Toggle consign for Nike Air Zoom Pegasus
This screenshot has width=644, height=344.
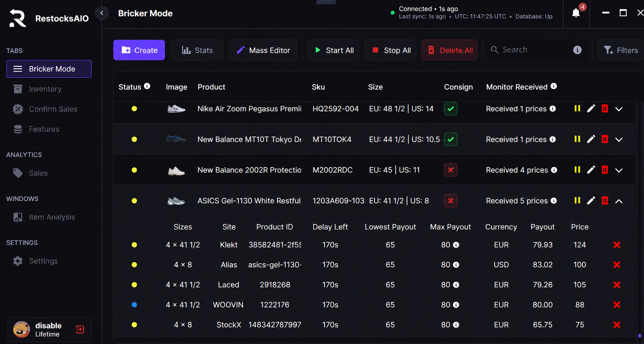[x=450, y=109]
